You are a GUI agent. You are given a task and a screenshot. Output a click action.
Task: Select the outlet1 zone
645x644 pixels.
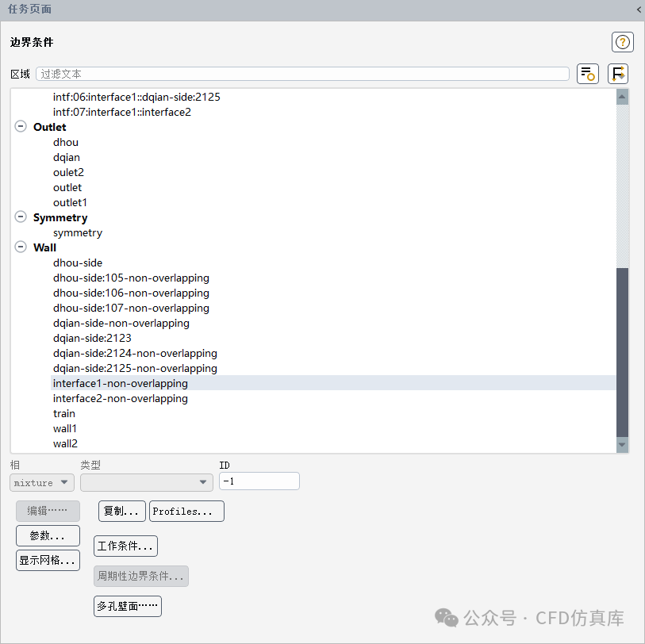(70, 203)
